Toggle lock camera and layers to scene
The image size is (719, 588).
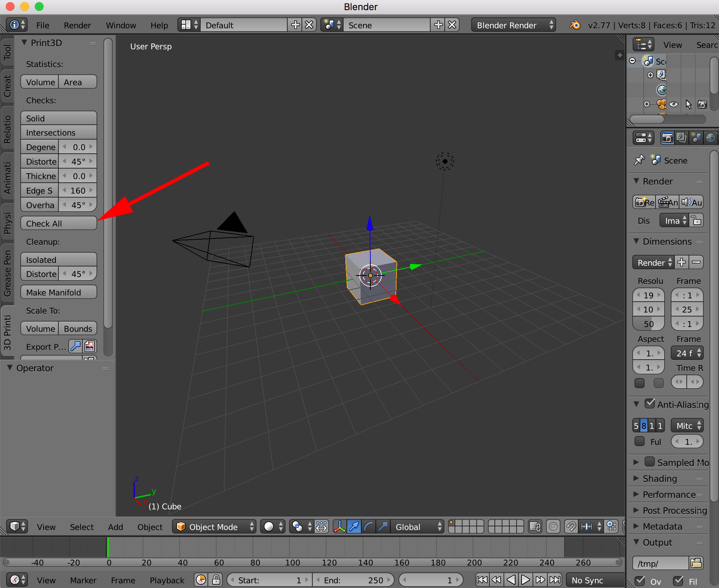535,526
